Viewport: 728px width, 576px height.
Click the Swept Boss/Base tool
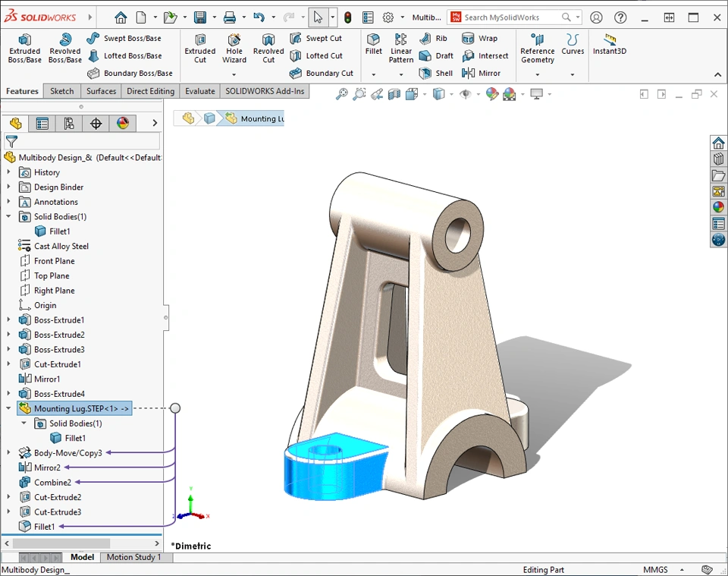[124, 38]
